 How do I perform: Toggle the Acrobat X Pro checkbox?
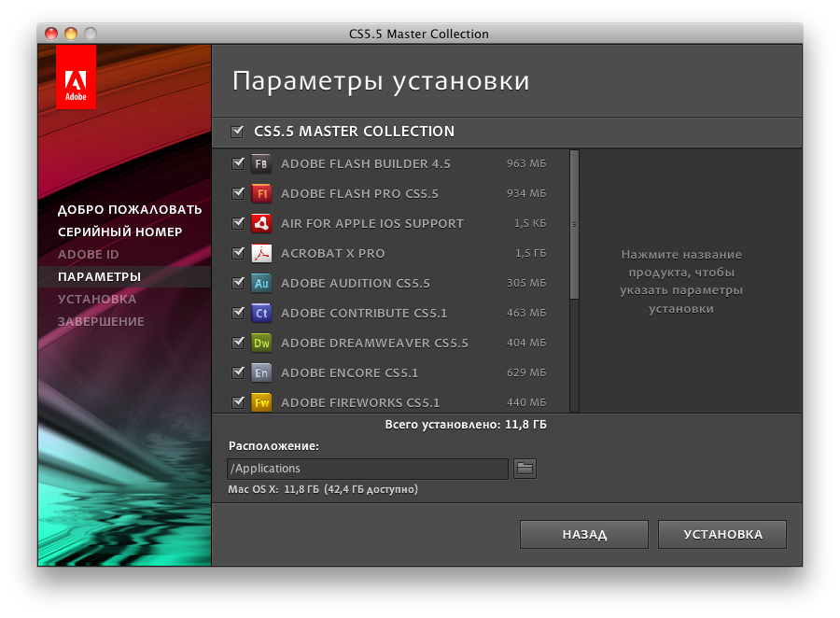[x=237, y=253]
